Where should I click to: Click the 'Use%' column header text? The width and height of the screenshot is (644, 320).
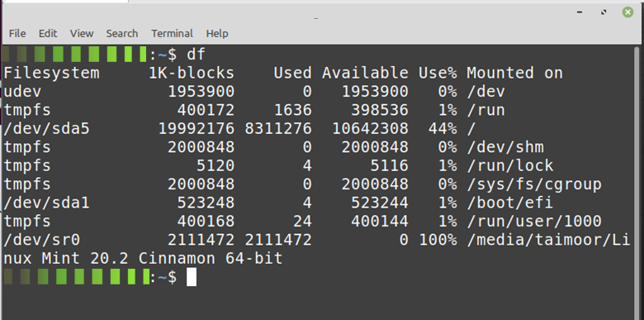pyautogui.click(x=438, y=74)
